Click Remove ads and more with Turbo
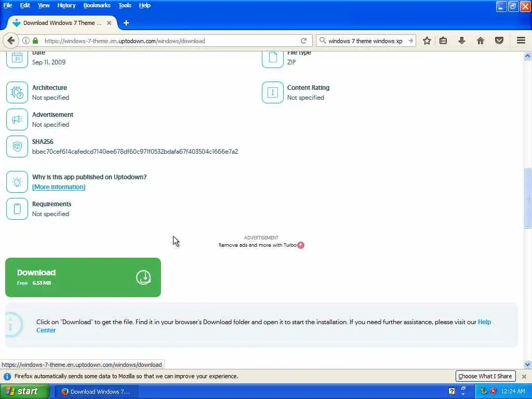The height and width of the screenshot is (399, 532). tap(258, 245)
